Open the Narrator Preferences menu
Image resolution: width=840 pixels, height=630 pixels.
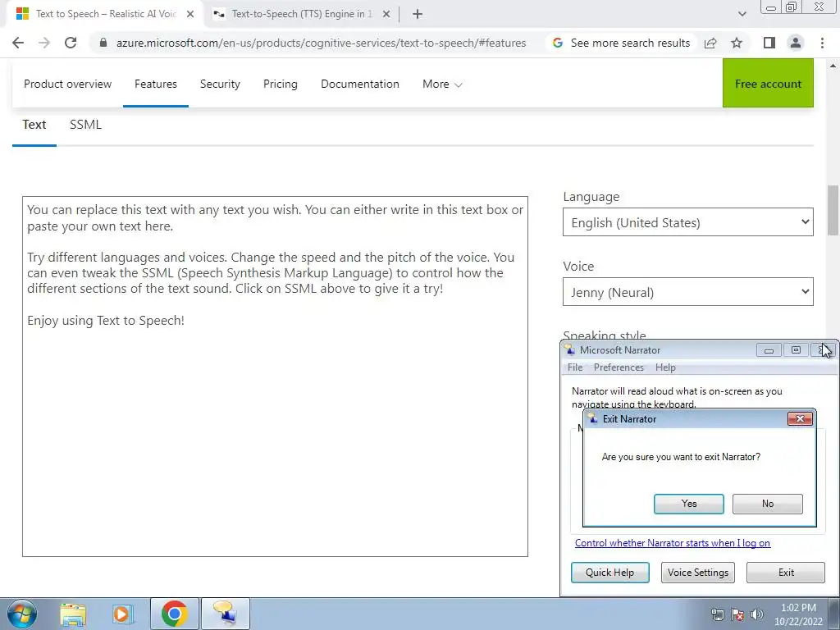pyautogui.click(x=619, y=367)
